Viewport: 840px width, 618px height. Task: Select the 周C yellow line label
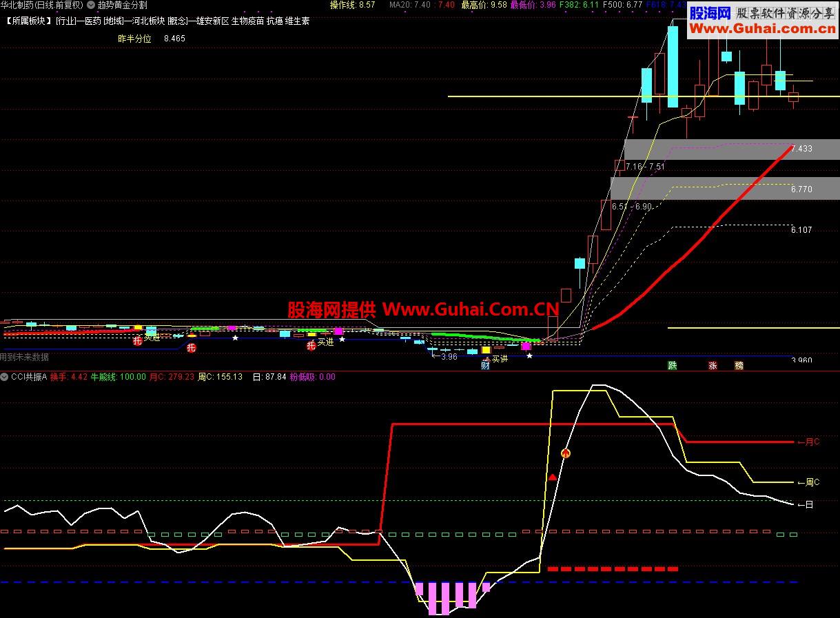pyautogui.click(x=808, y=482)
